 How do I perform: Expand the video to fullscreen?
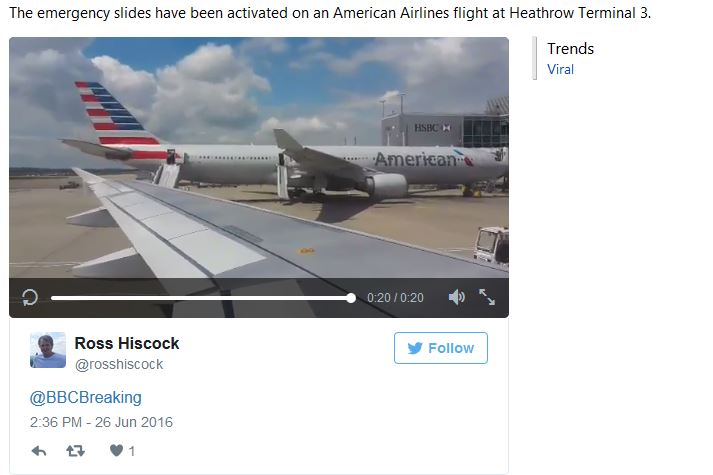(x=487, y=297)
